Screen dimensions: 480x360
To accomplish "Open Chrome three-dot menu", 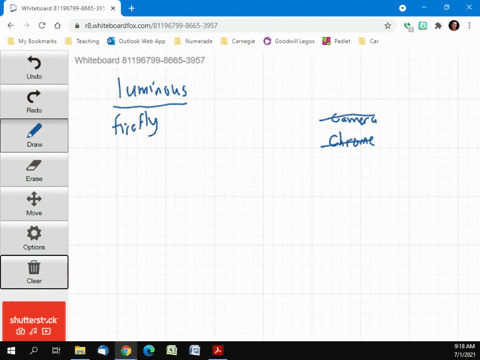I will pos(469,26).
